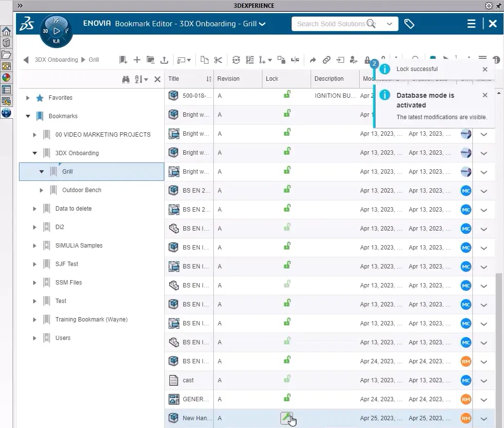Click the change owner person toolbar icon
This screenshot has height=428, width=504.
[353, 60]
